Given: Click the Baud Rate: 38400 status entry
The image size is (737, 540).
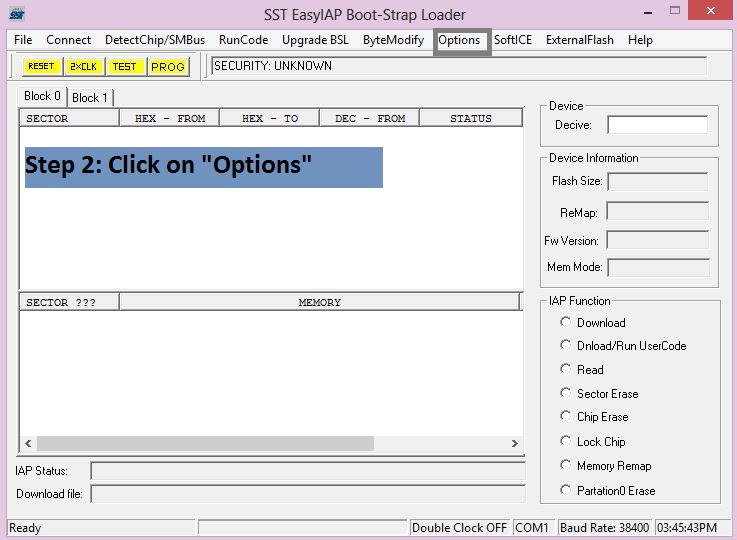Looking at the screenshot, I should point(604,527).
